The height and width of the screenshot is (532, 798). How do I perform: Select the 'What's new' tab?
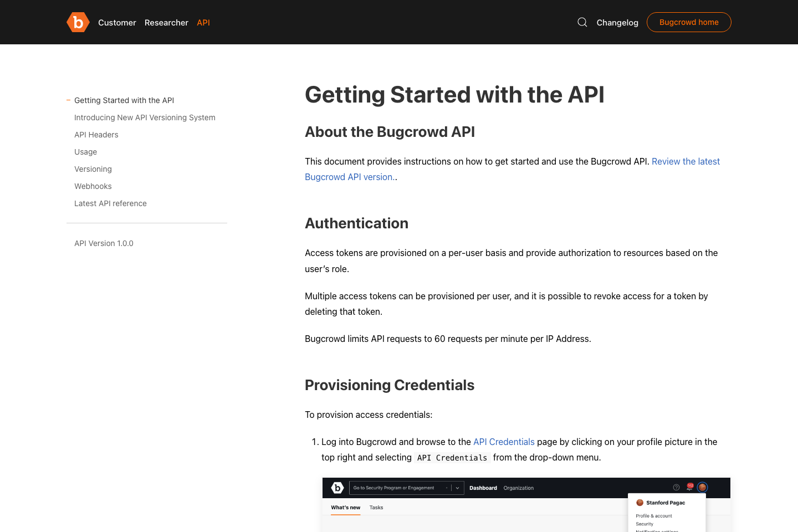click(345, 508)
